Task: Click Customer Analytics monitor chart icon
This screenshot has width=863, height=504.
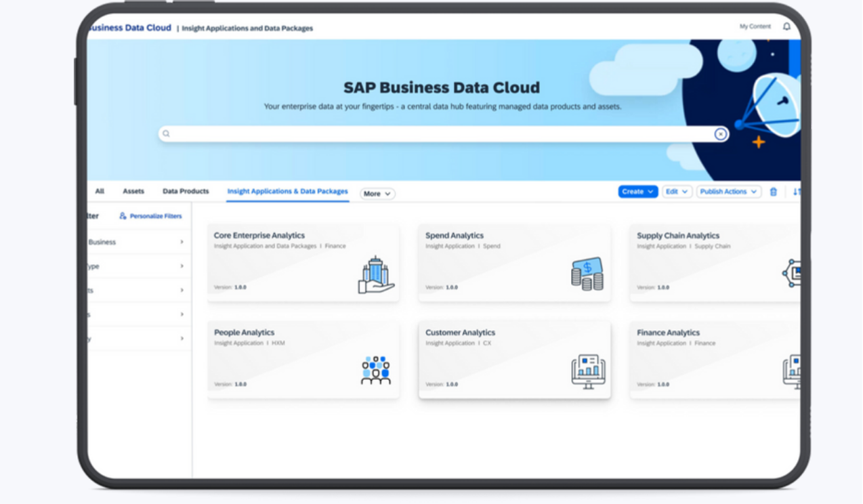Action: point(588,372)
